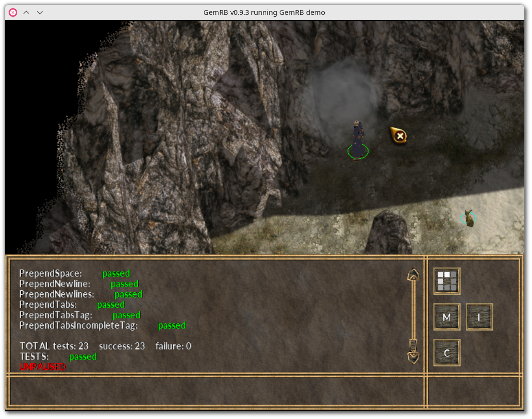Select the robed character with green circle

[x=358, y=139]
